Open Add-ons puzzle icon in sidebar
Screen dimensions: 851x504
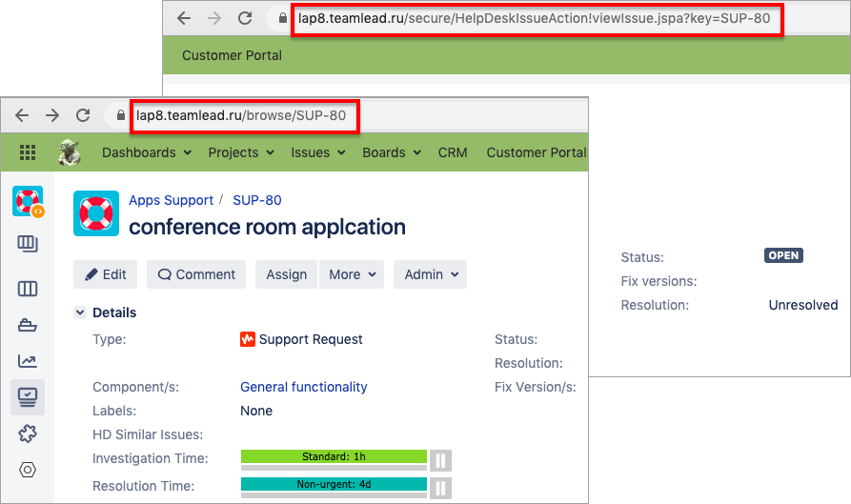click(x=28, y=433)
